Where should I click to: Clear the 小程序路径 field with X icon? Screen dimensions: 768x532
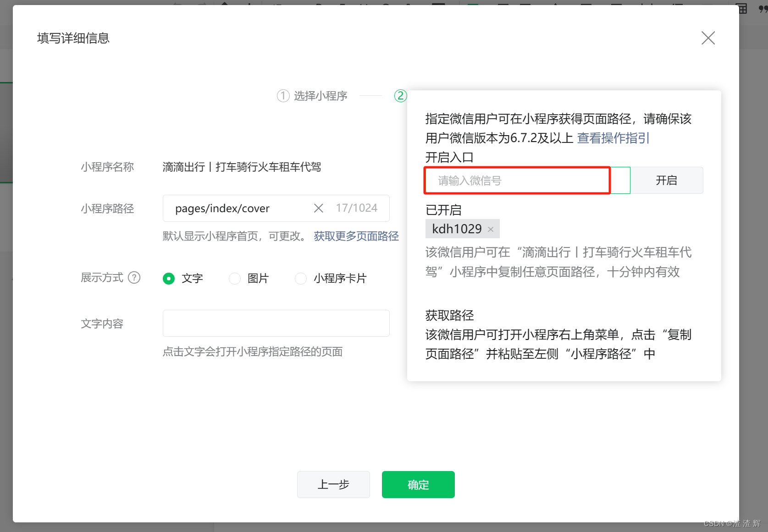tap(319, 208)
